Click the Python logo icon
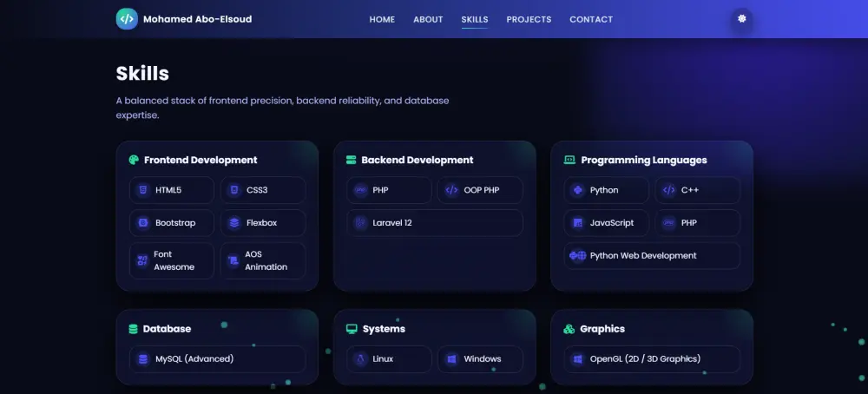868x394 pixels. point(578,190)
